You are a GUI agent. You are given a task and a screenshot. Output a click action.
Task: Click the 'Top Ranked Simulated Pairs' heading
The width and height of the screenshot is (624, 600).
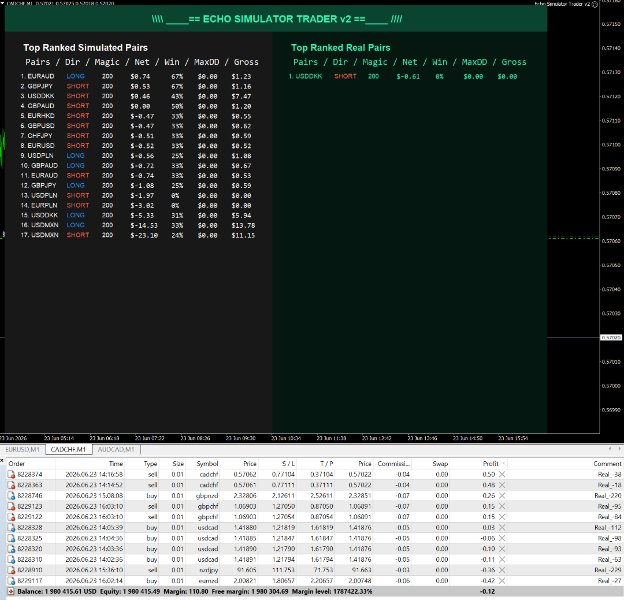pyautogui.click(x=85, y=48)
